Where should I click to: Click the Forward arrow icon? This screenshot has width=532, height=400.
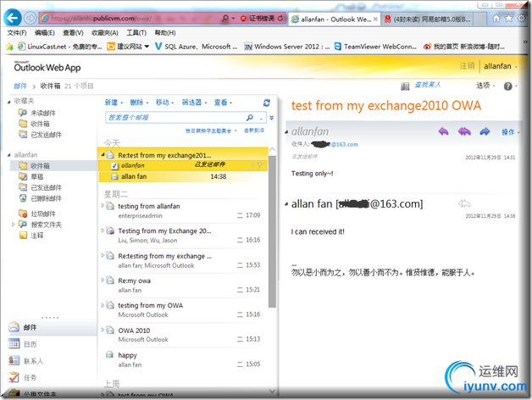click(x=485, y=131)
